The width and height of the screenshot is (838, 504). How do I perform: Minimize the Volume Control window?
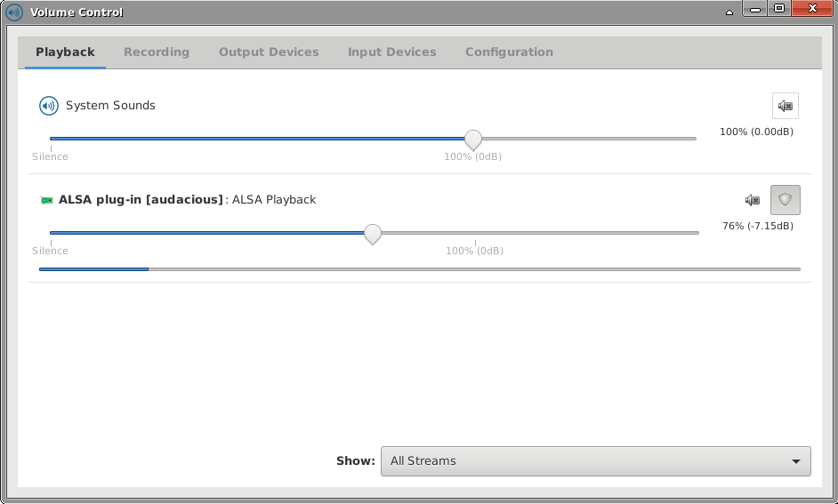click(756, 10)
